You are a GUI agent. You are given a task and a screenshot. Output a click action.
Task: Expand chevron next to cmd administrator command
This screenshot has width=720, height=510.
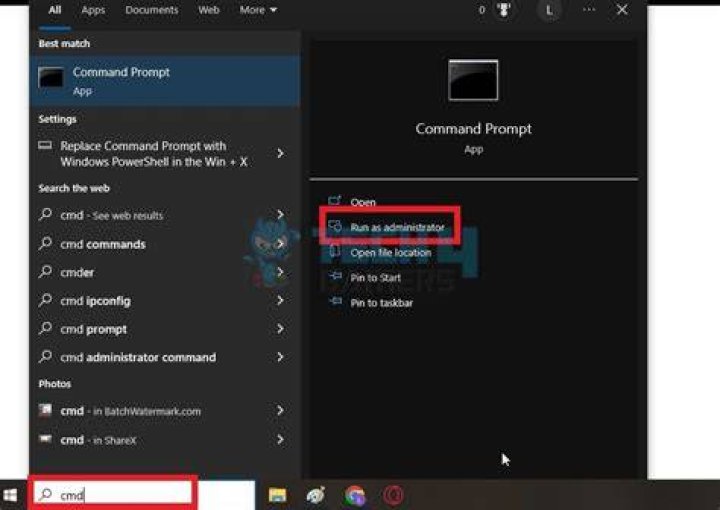click(280, 357)
